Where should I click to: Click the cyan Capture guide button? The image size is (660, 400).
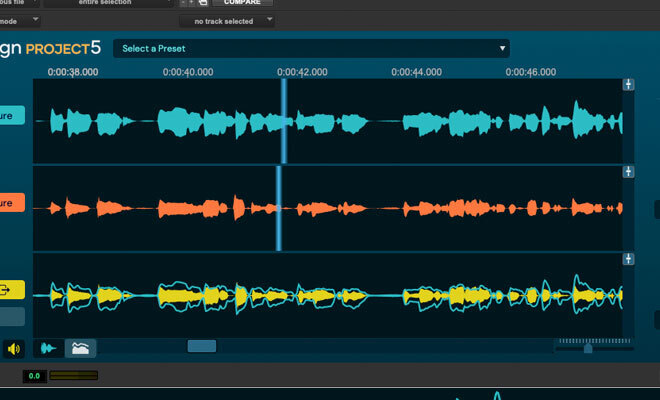tap(11, 117)
